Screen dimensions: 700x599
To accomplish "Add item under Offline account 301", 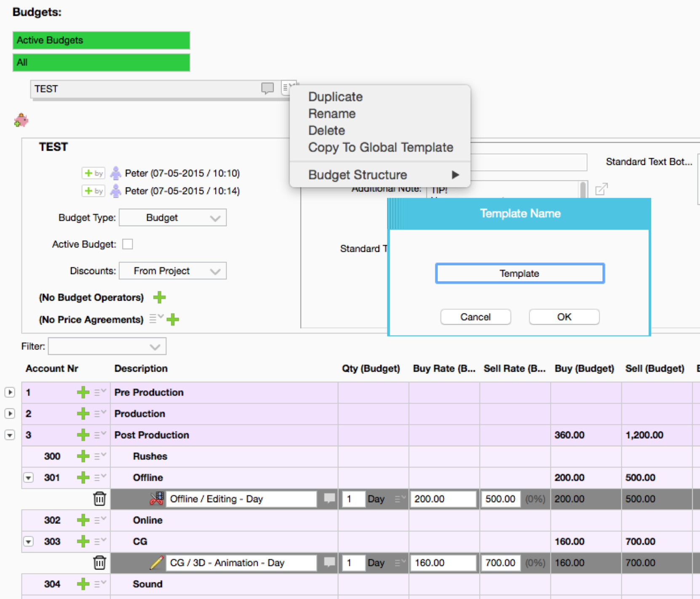I will (x=83, y=477).
